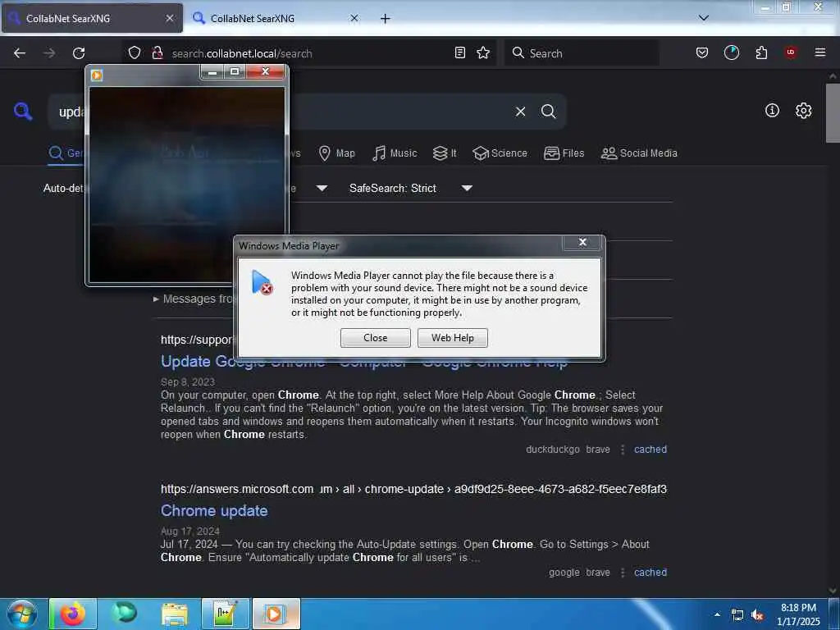Open Notepad++ from the taskbar
Screen dimensions: 840x630
click(x=226, y=614)
